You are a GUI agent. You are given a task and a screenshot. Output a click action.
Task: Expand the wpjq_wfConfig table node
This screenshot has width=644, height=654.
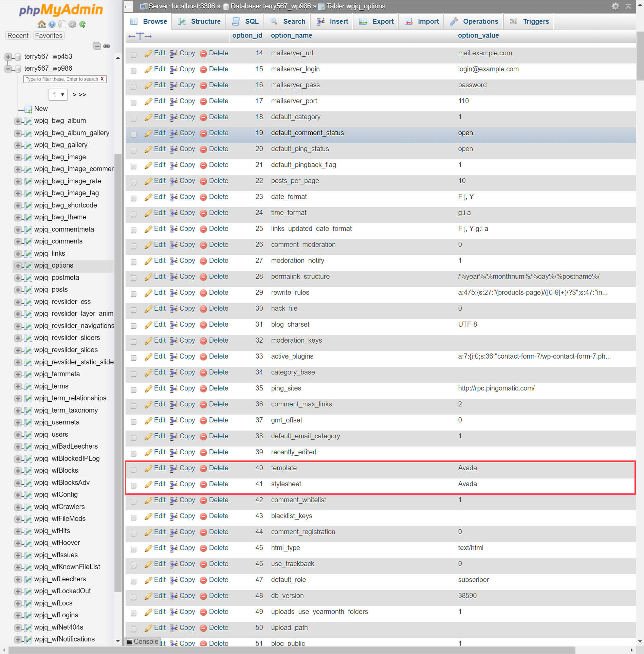[x=18, y=495]
